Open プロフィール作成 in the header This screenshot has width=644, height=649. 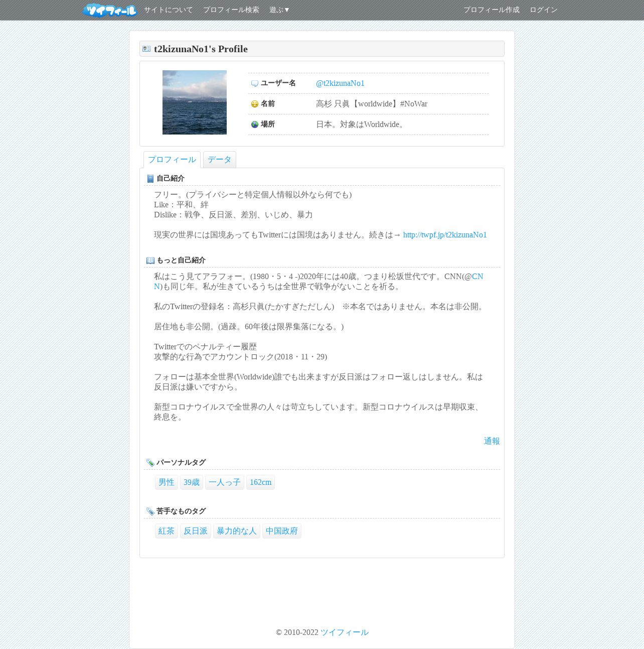point(492,10)
